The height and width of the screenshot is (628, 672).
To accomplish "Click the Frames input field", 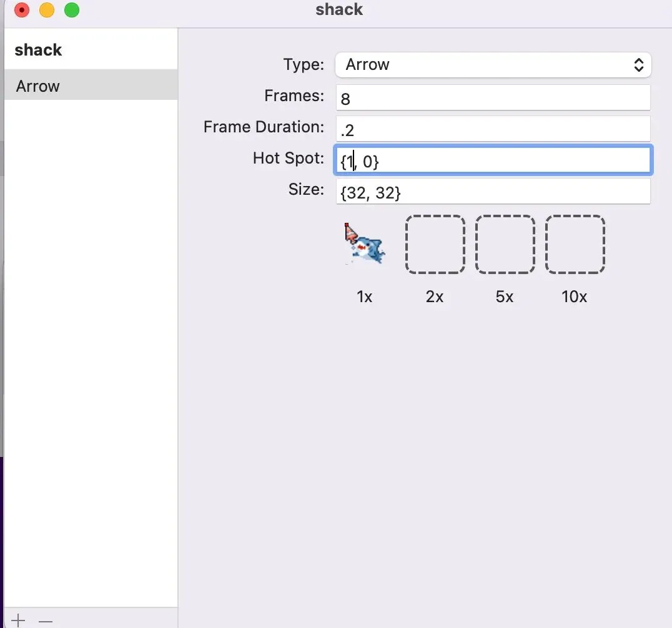I will [493, 97].
